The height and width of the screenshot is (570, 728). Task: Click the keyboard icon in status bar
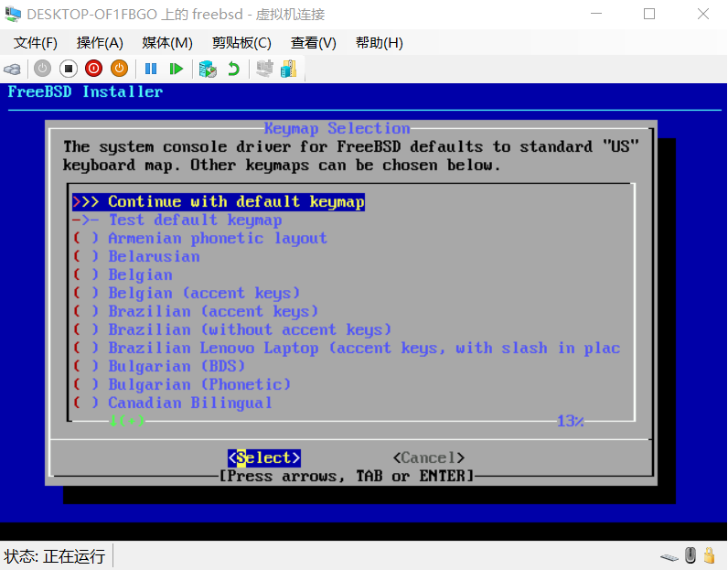click(x=669, y=557)
